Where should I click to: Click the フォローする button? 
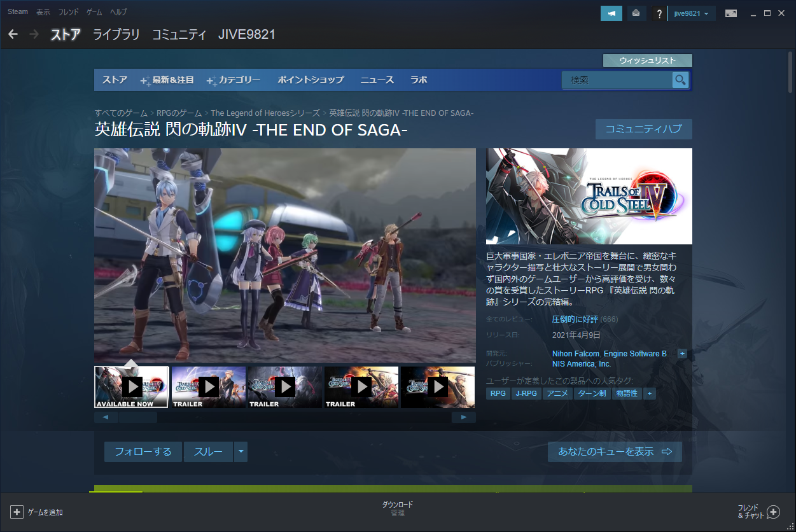[143, 452]
